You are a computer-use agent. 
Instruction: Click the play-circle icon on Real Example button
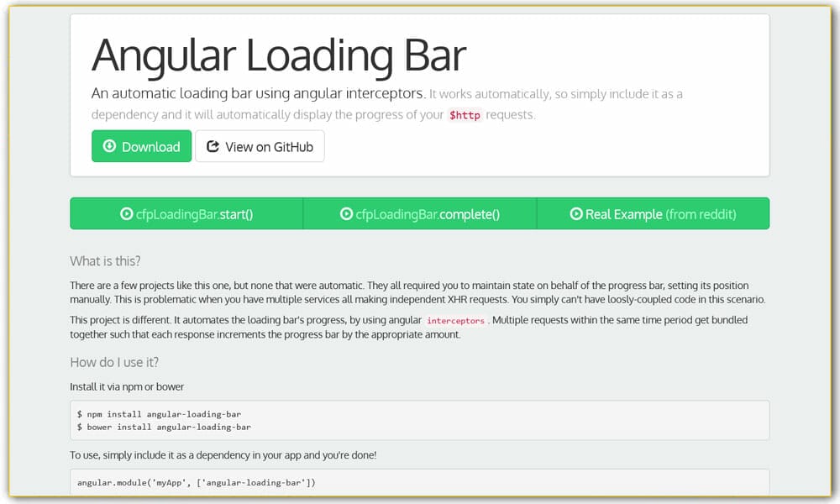pyautogui.click(x=576, y=213)
